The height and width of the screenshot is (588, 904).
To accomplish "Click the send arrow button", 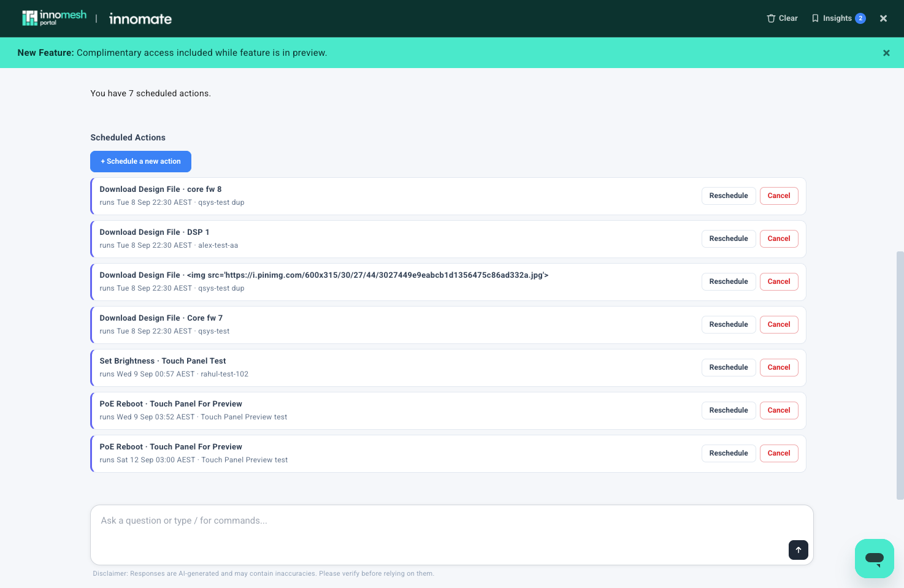I will 799,550.
